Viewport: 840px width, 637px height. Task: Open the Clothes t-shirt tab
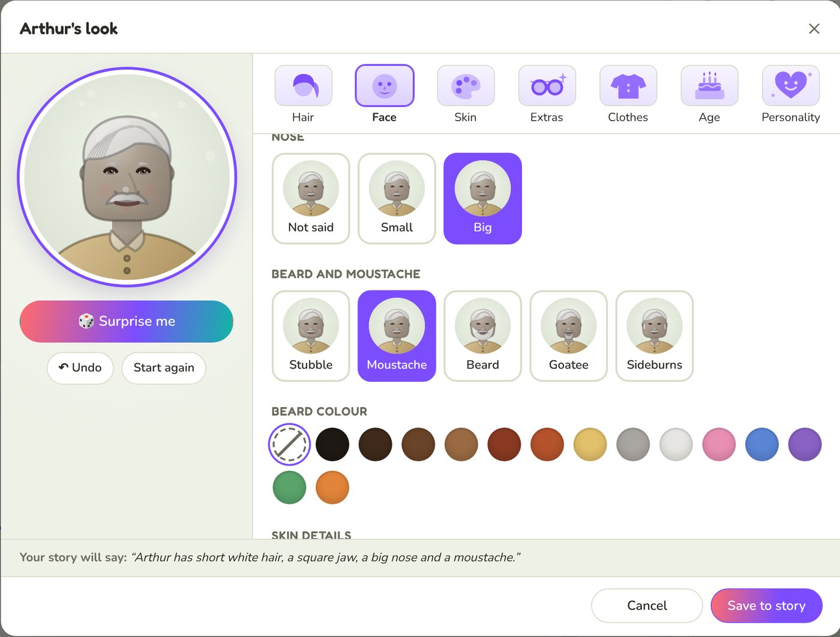628,95
